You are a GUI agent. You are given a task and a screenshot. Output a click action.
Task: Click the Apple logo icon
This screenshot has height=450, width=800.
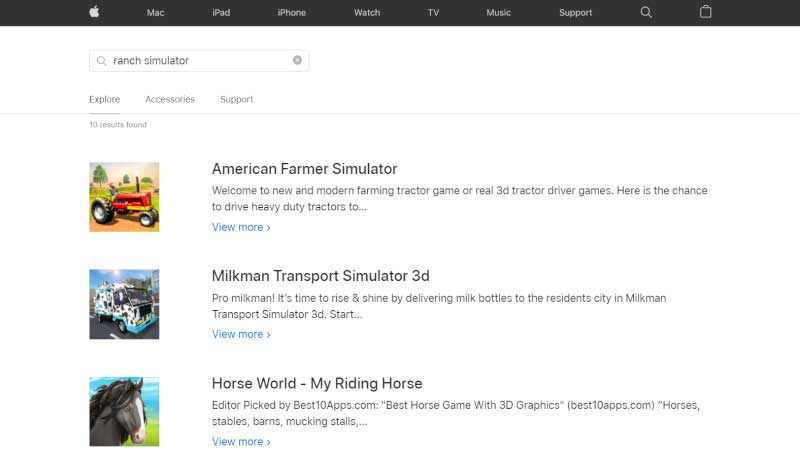[94, 12]
